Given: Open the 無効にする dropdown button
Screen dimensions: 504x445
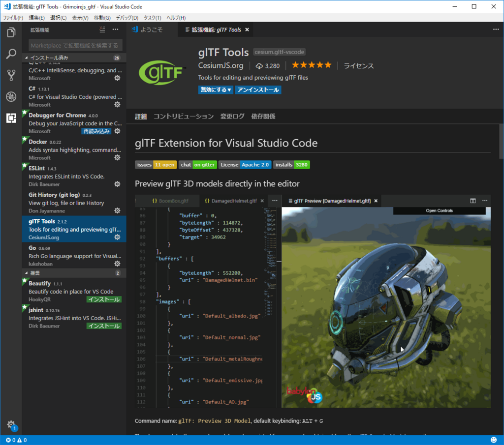Looking at the screenshot, I should 216,90.
